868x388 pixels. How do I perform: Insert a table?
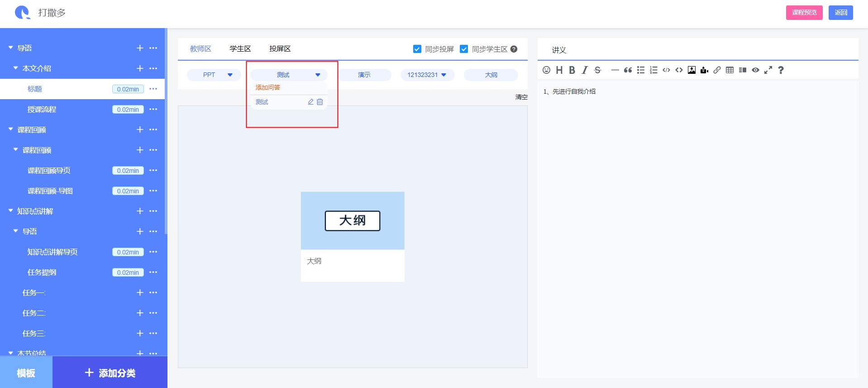click(730, 70)
